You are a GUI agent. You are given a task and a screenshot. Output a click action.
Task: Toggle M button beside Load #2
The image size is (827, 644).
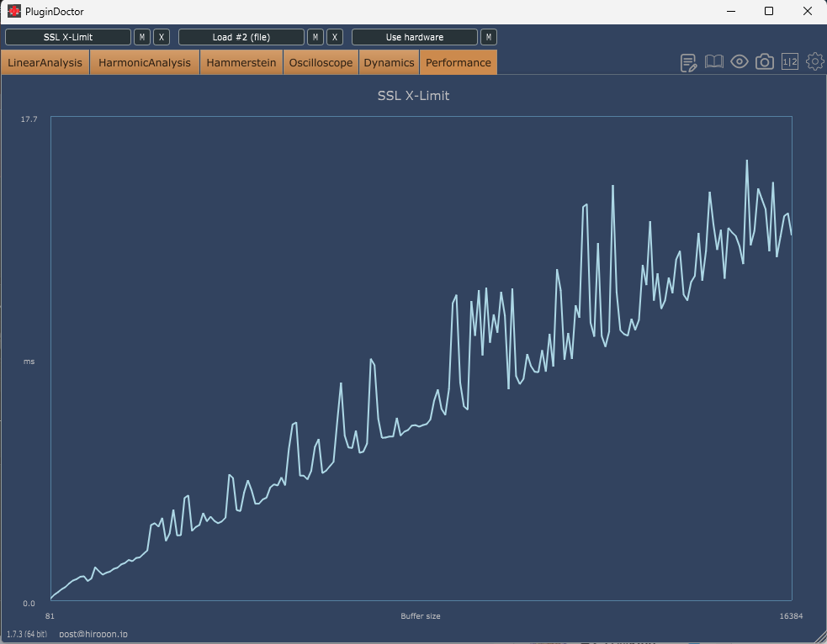pyautogui.click(x=315, y=37)
